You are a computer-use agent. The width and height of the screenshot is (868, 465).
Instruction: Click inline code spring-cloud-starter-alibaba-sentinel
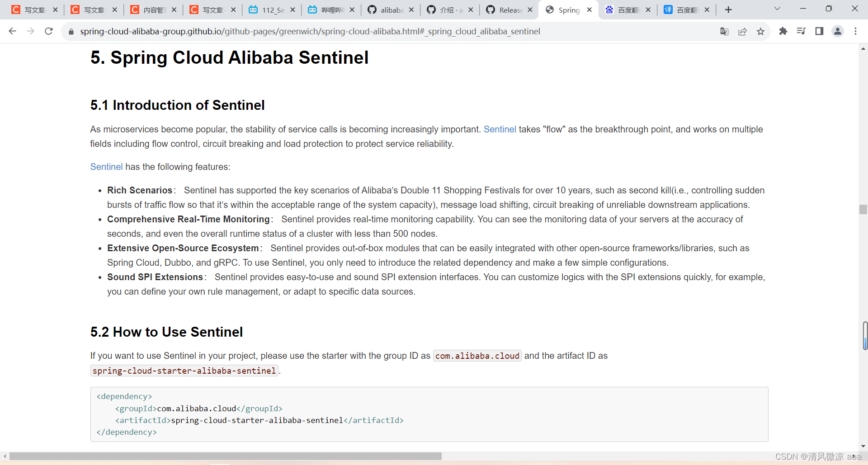pos(184,371)
